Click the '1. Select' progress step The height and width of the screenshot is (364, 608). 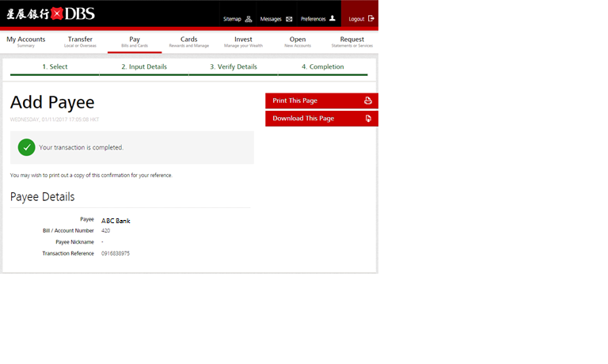pyautogui.click(x=55, y=66)
